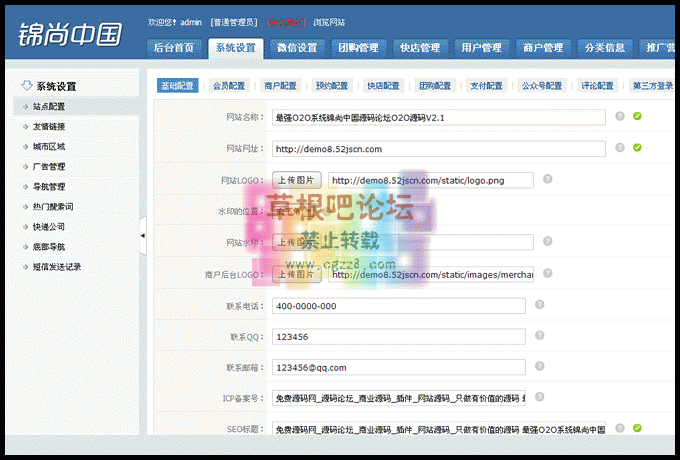Switch to the 团购配置 sub-tab
This screenshot has width=680, height=460.
click(x=435, y=86)
